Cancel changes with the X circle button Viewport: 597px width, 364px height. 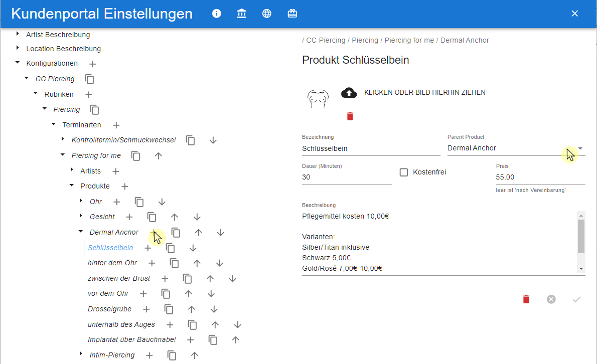click(x=551, y=299)
